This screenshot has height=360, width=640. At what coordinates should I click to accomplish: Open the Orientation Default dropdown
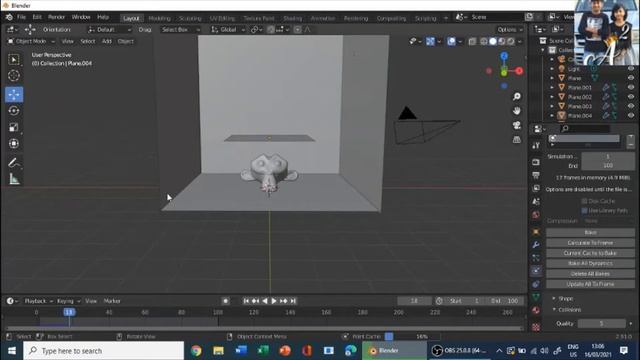(109, 30)
